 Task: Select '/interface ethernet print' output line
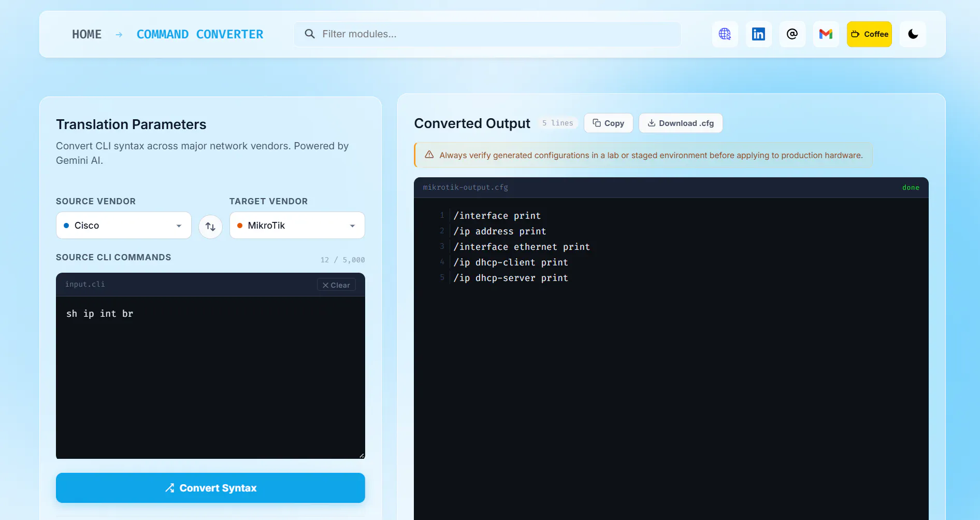tap(522, 247)
